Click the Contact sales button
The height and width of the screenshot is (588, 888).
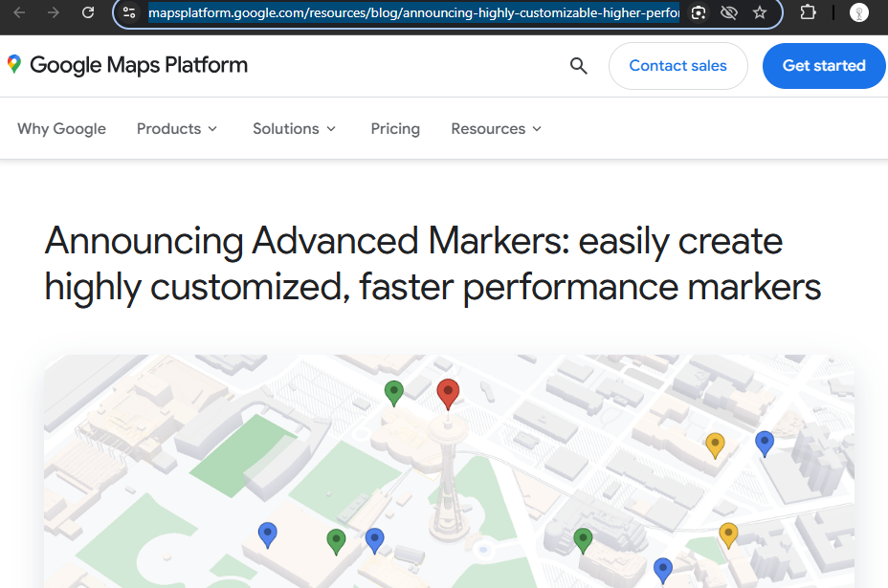[x=677, y=66]
